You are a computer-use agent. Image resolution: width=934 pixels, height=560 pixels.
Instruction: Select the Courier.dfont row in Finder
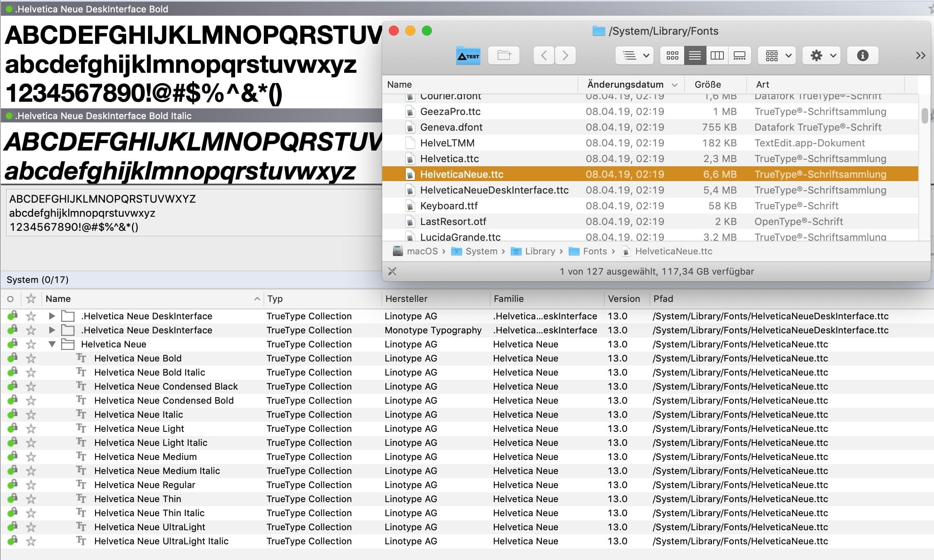pos(650,98)
